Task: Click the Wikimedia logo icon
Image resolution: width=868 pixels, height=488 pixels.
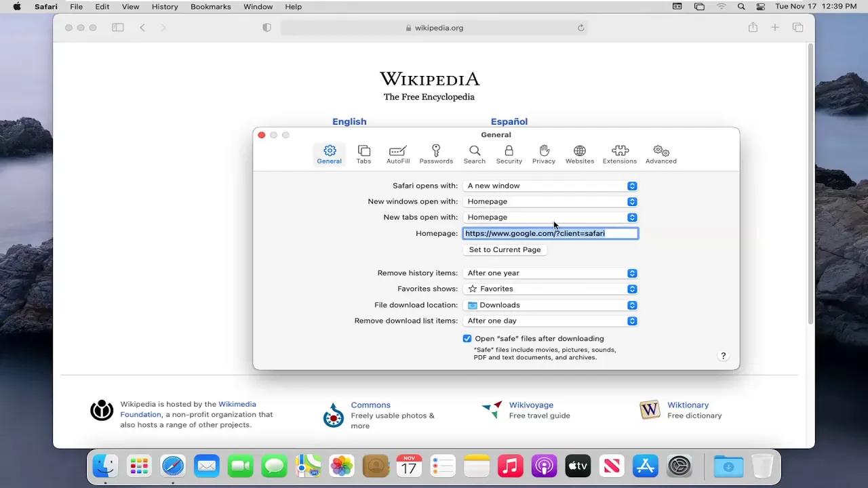Action: (x=102, y=410)
